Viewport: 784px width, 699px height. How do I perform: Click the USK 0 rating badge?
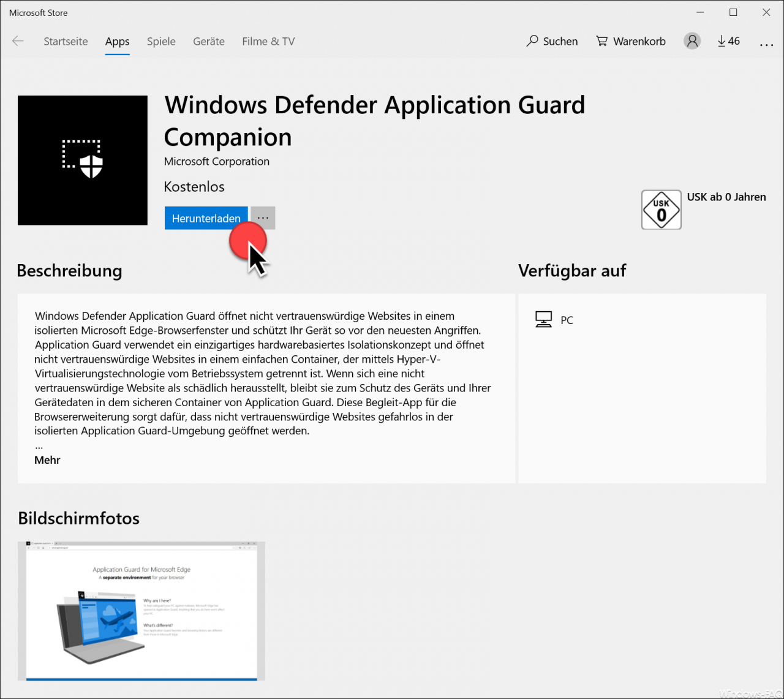point(661,210)
